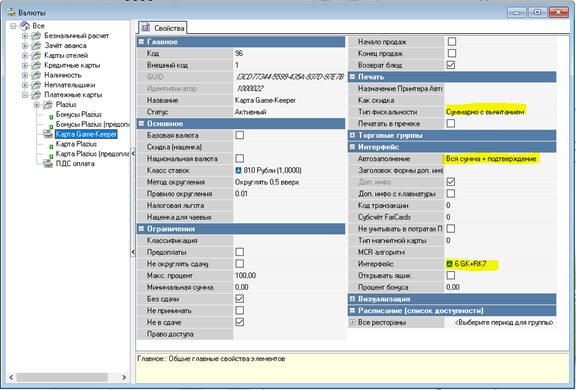Select Карта Plazius in the tree

(76, 144)
